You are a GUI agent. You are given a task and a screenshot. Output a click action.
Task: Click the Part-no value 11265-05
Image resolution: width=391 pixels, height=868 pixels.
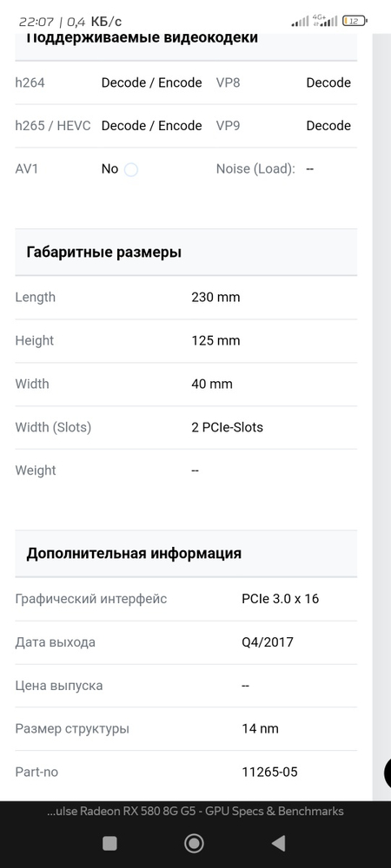click(x=269, y=772)
